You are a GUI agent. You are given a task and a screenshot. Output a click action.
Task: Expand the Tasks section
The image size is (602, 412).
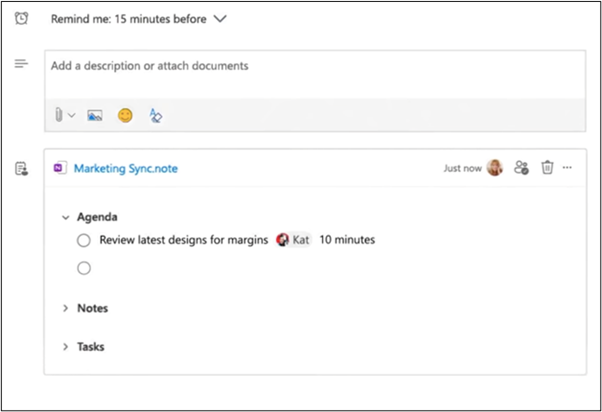tap(66, 347)
